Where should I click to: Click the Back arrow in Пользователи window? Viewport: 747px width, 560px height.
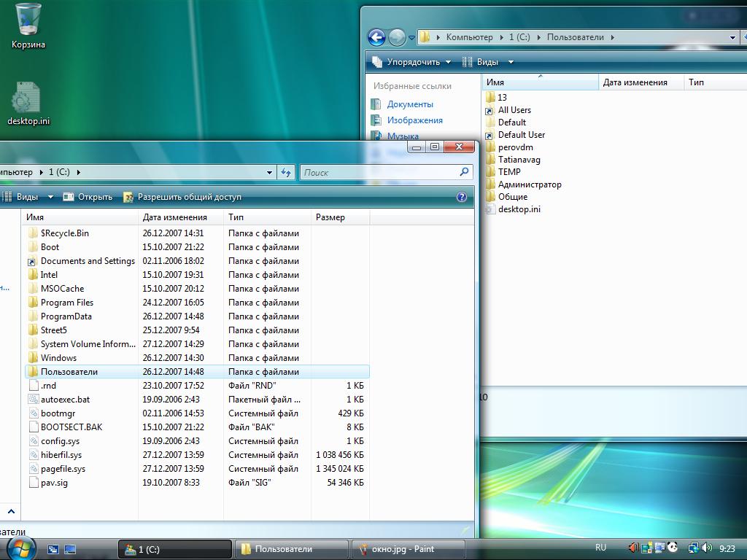click(x=376, y=37)
